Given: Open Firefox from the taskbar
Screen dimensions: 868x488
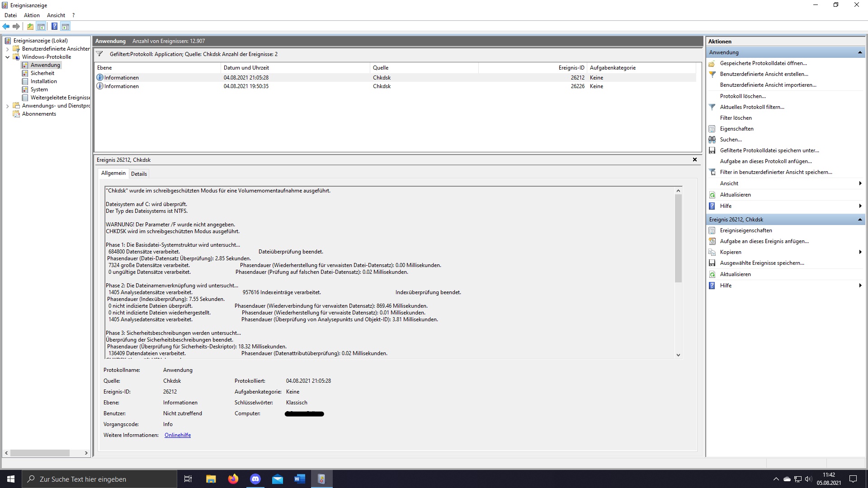Looking at the screenshot, I should coord(233,479).
